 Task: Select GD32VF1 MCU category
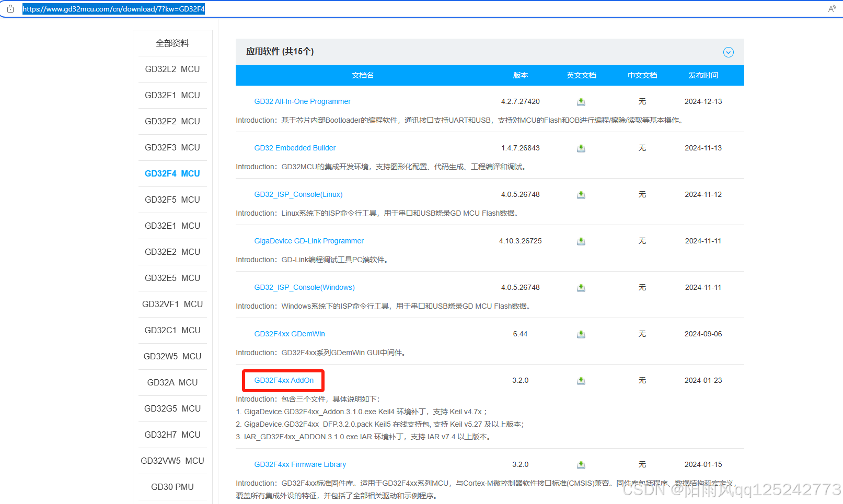[x=172, y=304]
